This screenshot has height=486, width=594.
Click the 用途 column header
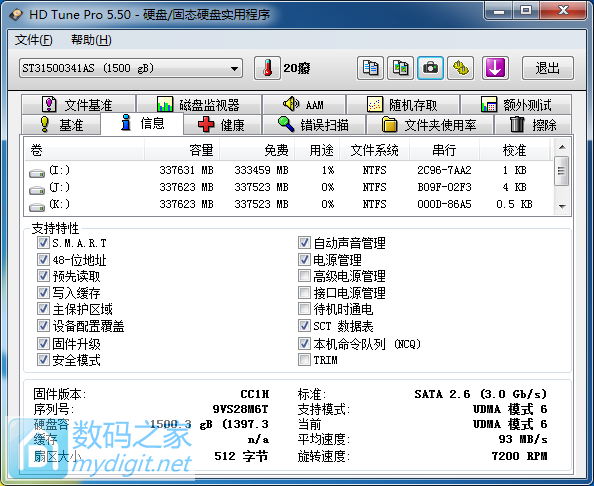pos(317,150)
